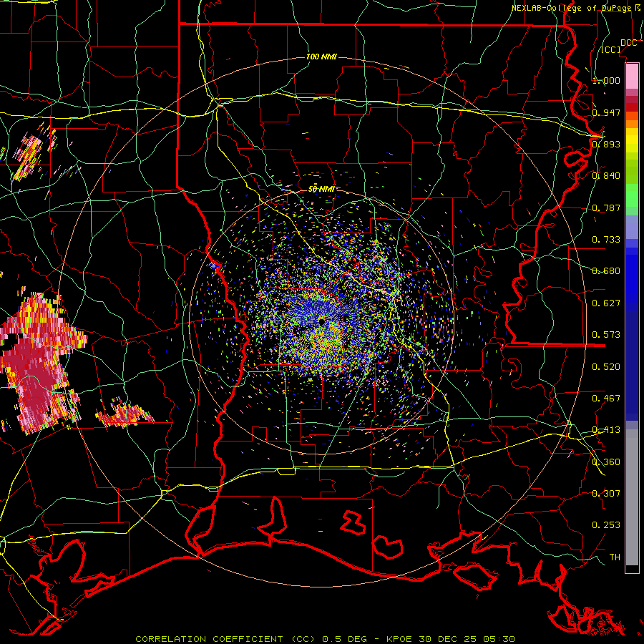Click the 0.893 legend value
This screenshot has height=644, width=644.
tap(606, 144)
